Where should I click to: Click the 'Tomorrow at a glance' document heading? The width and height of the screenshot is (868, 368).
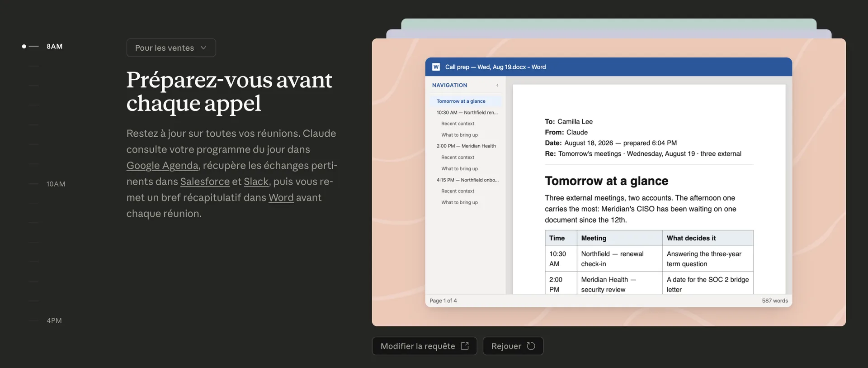click(606, 181)
